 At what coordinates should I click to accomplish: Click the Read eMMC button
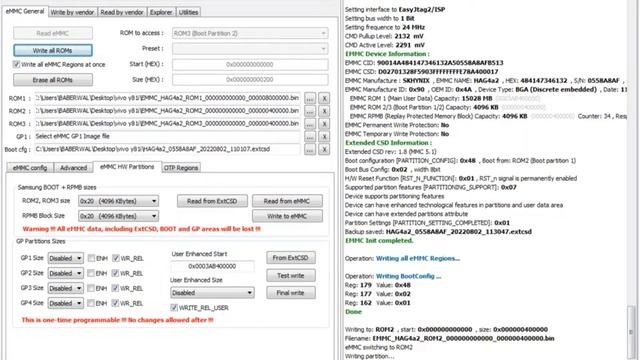(53, 33)
